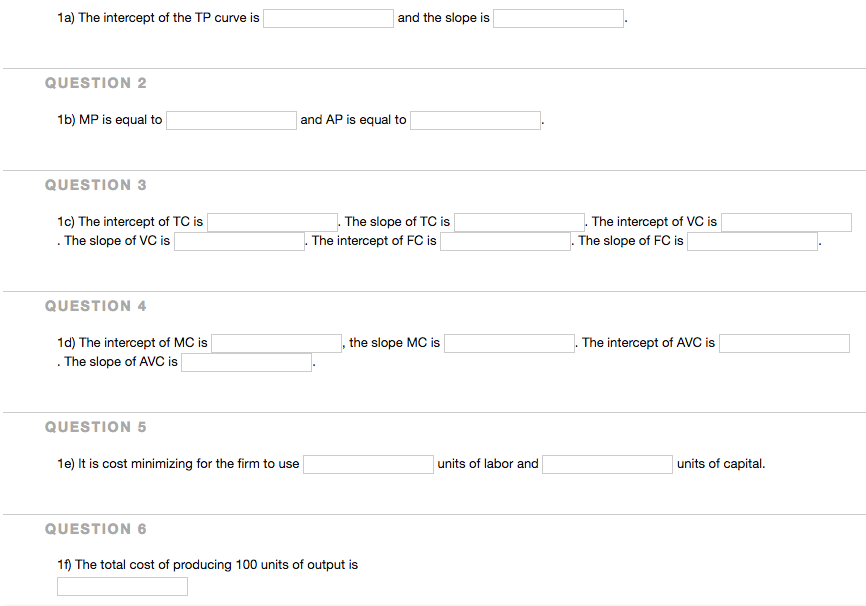This screenshot has width=866, height=606.
Task: Click the intercept of VC answer box
Action: tap(786, 222)
